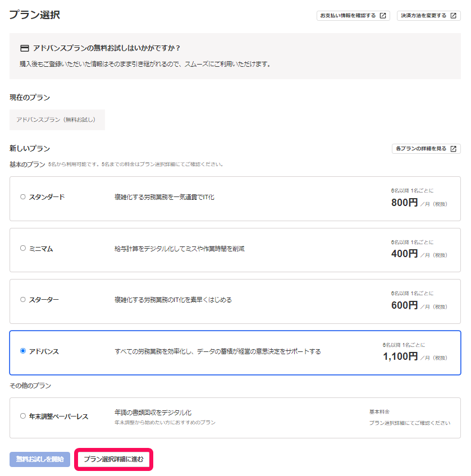Click description 複雑化する労務業務を一気通貫でIT化
This screenshot has height=476, width=471.
point(164,197)
